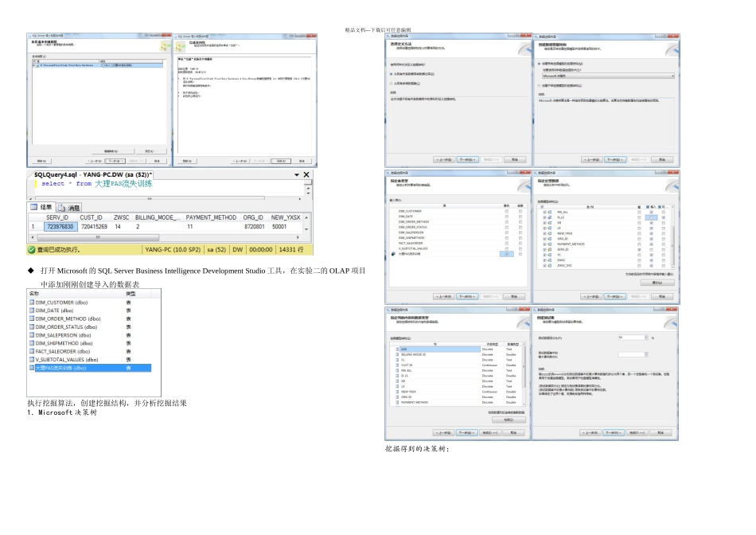Click the column icon beside ORG_ID in training data
Screen dimensions: 756x535
[x=550, y=239]
